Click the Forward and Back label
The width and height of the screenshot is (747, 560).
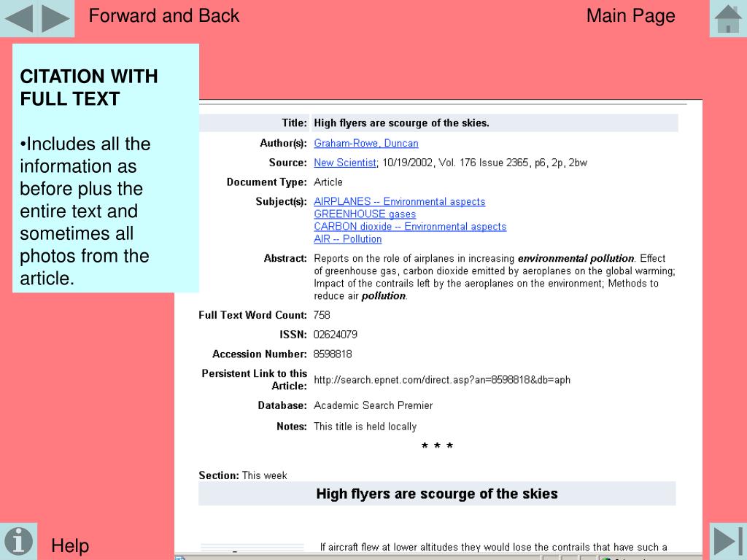tap(164, 16)
